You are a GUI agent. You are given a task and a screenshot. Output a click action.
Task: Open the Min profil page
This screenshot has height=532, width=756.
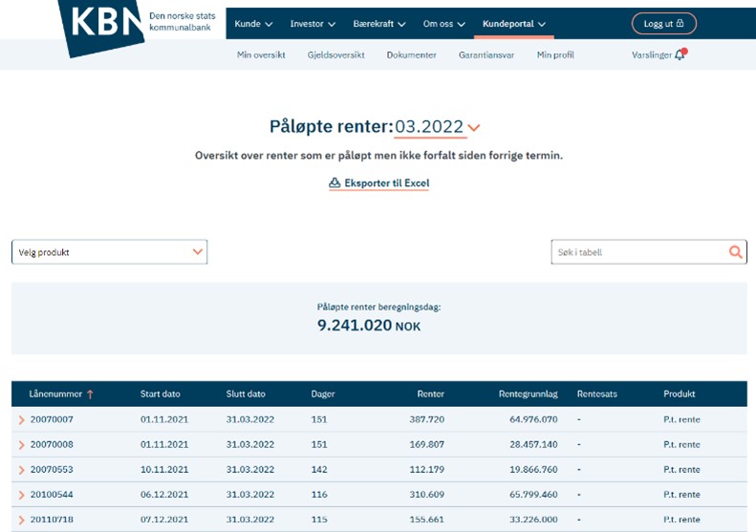coord(555,55)
